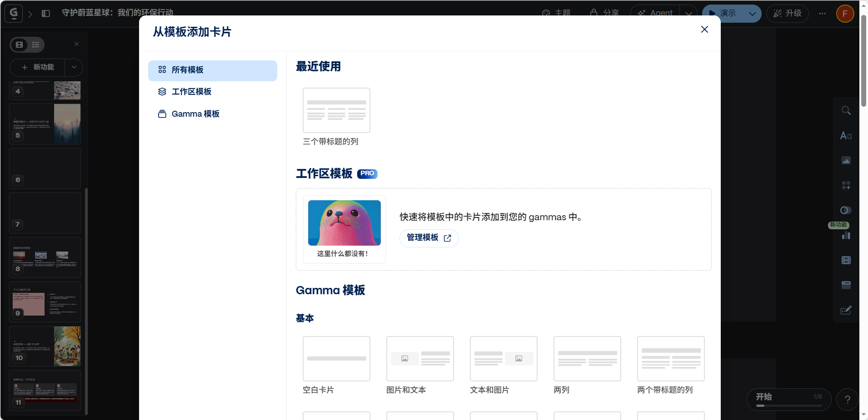
Task: Click the 升级 upgrade button
Action: (x=787, y=14)
